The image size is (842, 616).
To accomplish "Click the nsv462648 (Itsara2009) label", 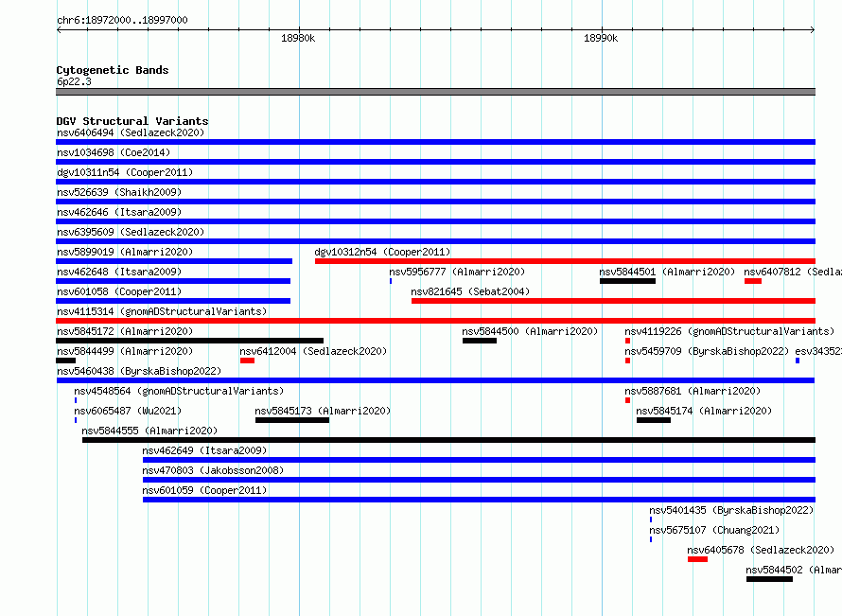I will click(x=119, y=272).
